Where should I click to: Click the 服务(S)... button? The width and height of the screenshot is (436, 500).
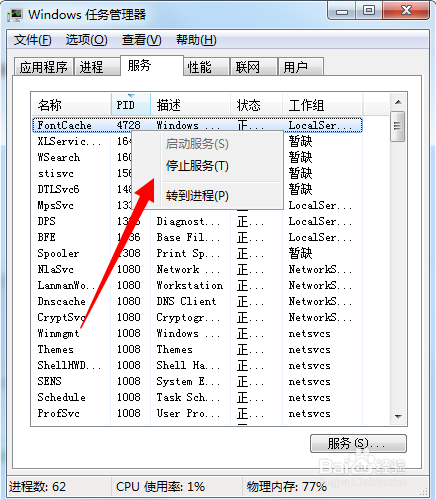[358, 443]
